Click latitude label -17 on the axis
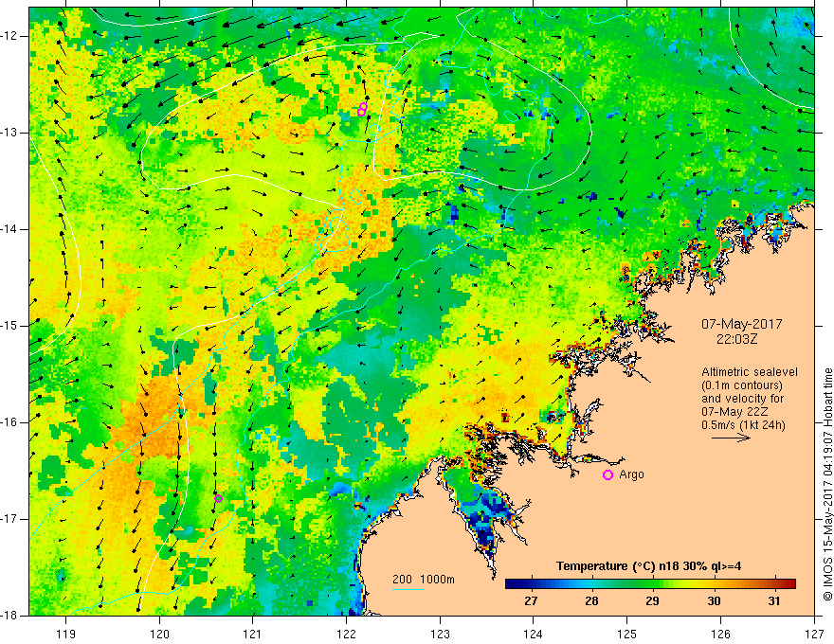The image size is (834, 644). click(10, 519)
